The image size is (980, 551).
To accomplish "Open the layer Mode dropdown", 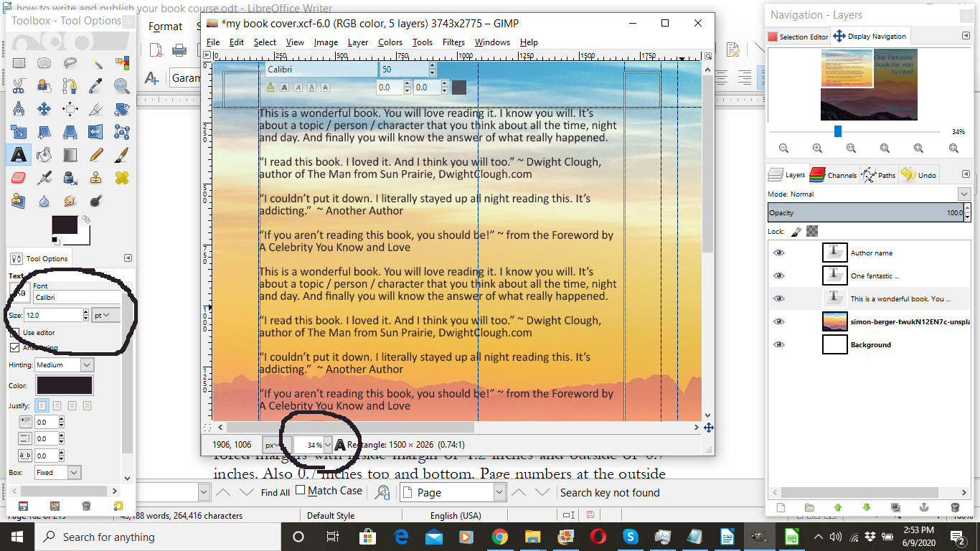I will (963, 194).
